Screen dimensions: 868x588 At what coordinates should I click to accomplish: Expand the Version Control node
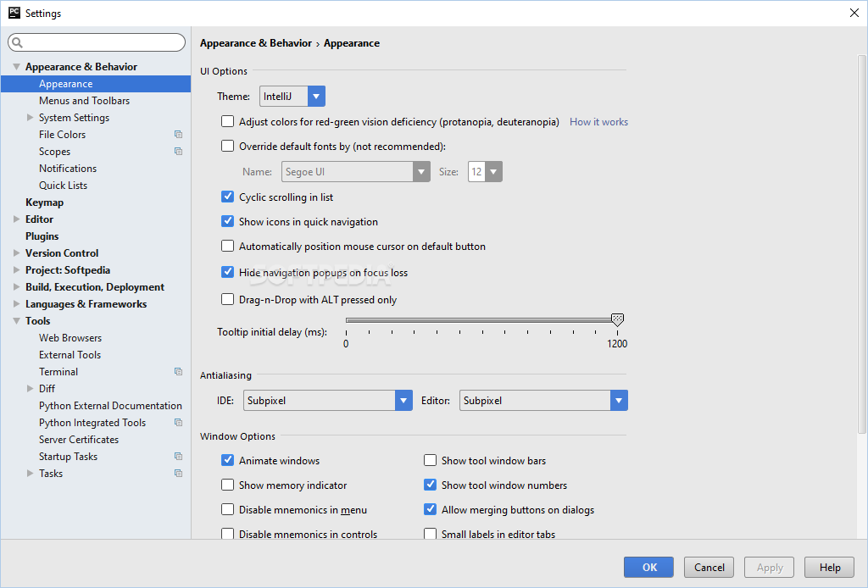pyautogui.click(x=17, y=252)
